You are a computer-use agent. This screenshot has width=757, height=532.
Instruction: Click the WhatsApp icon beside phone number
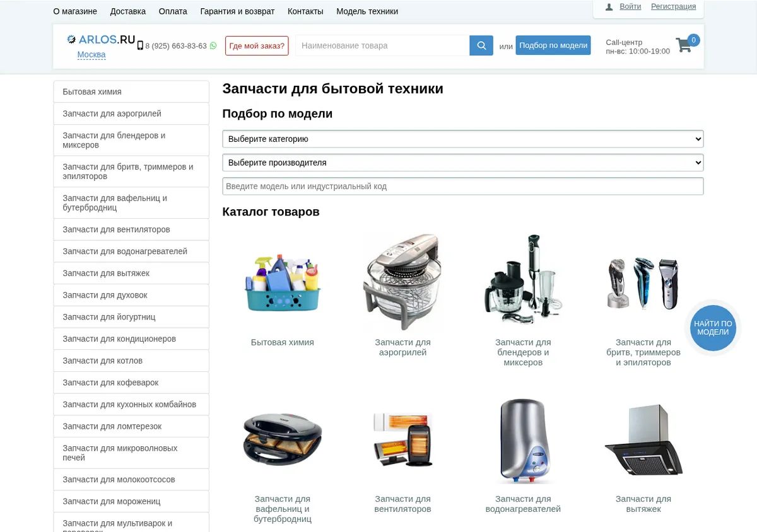213,45
